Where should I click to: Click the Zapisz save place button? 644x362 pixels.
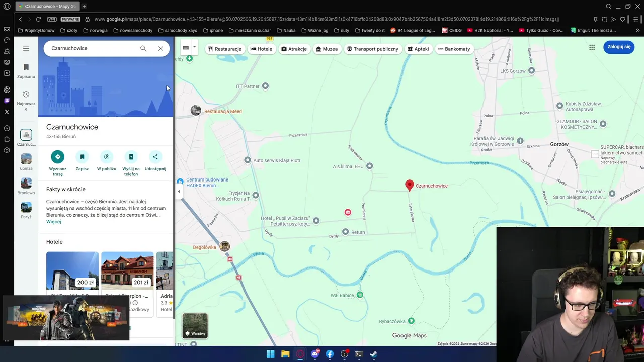pyautogui.click(x=82, y=157)
